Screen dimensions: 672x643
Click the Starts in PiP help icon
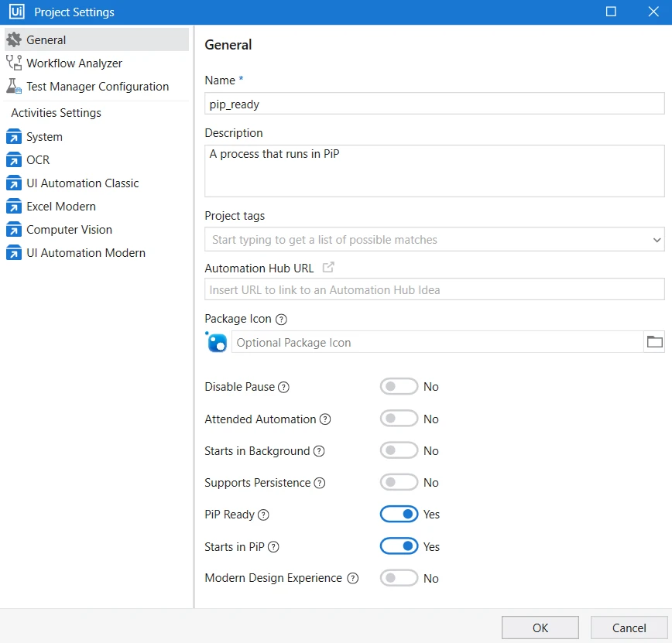(273, 547)
